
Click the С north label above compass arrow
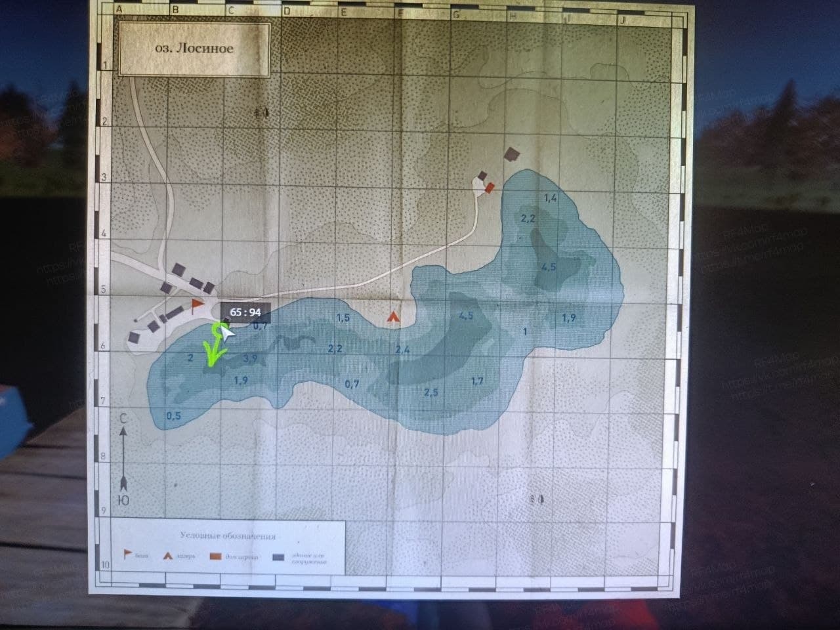[123, 418]
